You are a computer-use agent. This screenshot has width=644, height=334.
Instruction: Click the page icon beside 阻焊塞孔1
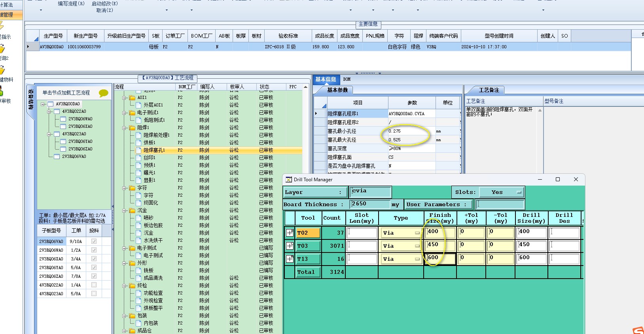click(138, 150)
